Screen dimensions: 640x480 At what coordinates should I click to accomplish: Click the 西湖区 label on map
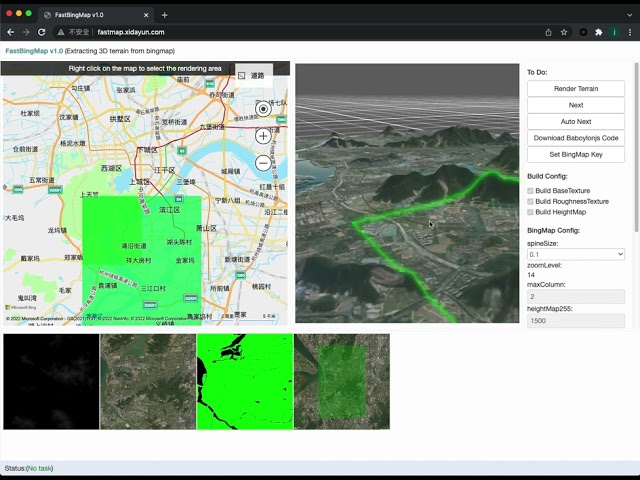(x=111, y=168)
